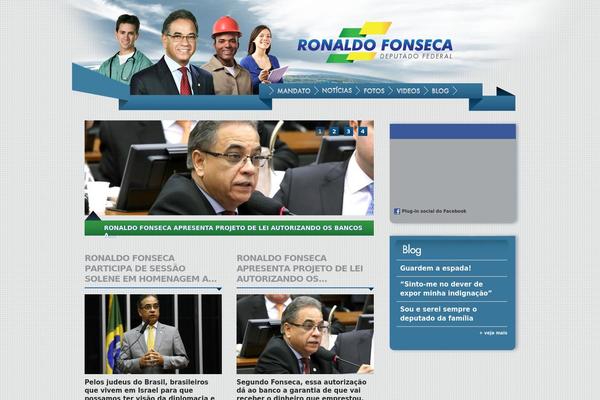600x400 pixels.
Task: Show slide 4 in the slideshow
Action: pyautogui.click(x=362, y=131)
